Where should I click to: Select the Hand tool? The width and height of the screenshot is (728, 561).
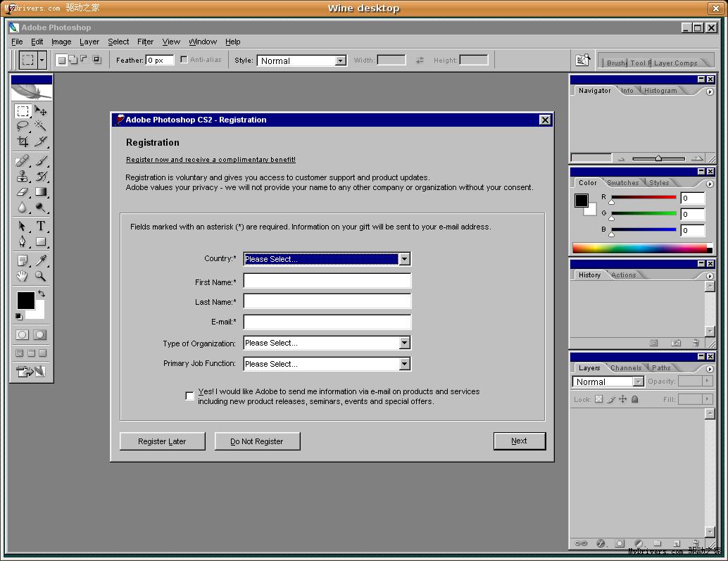coord(23,276)
